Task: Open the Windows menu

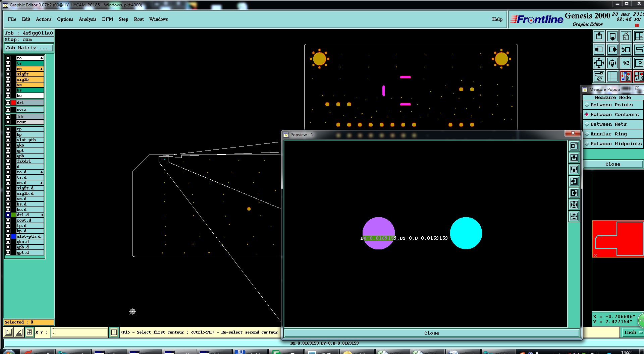Action: tap(158, 19)
